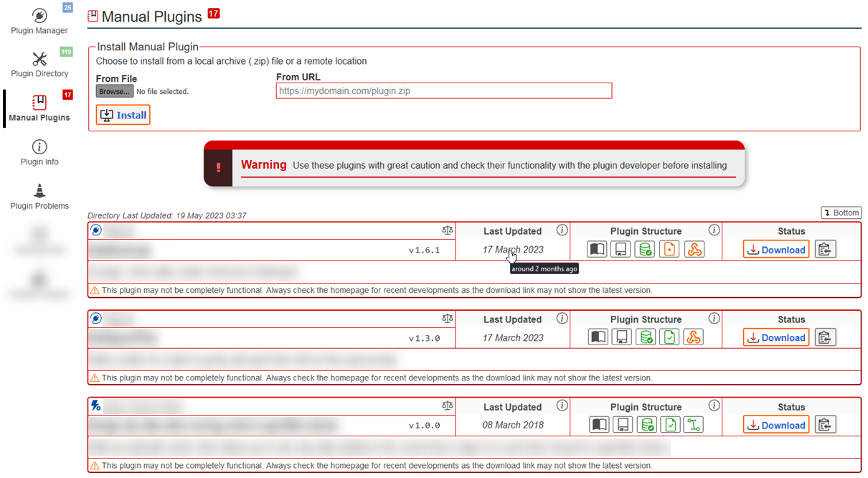Click the v1.3.0 version label
868x478 pixels.
424,338
